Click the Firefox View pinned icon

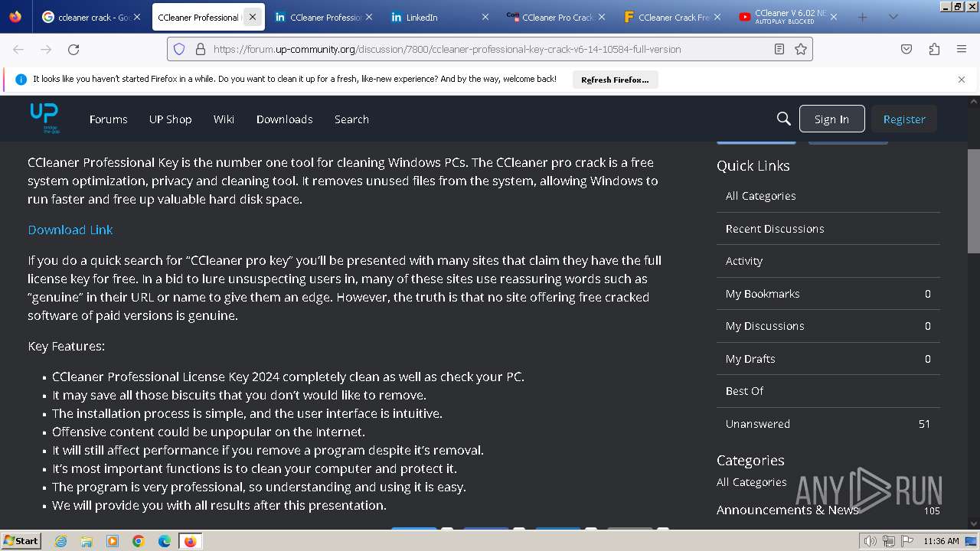click(x=15, y=17)
